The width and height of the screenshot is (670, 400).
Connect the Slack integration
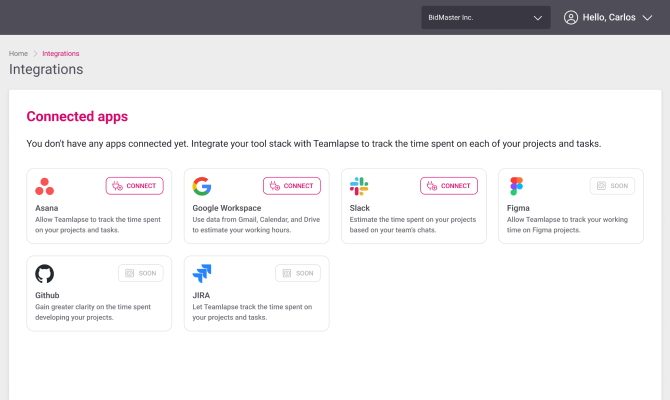[449, 186]
